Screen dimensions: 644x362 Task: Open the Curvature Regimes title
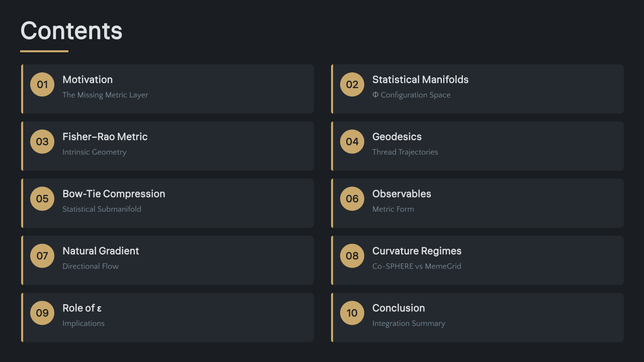click(x=417, y=251)
